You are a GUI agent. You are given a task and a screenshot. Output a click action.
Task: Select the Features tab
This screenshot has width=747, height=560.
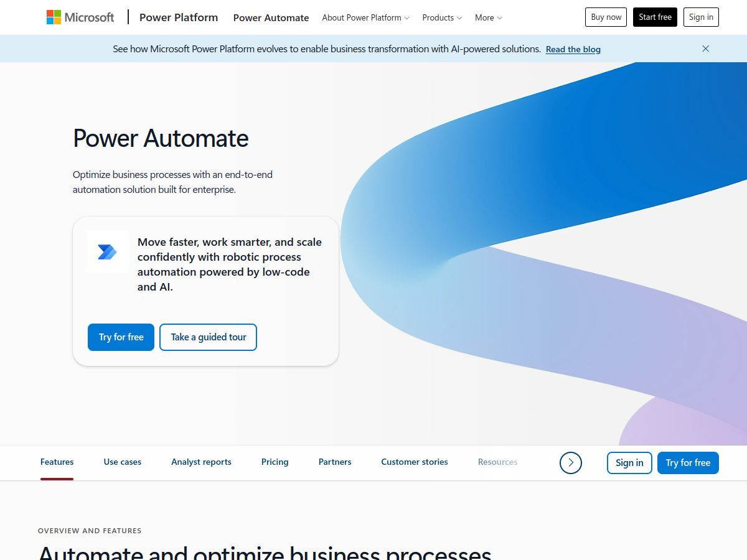pos(57,462)
